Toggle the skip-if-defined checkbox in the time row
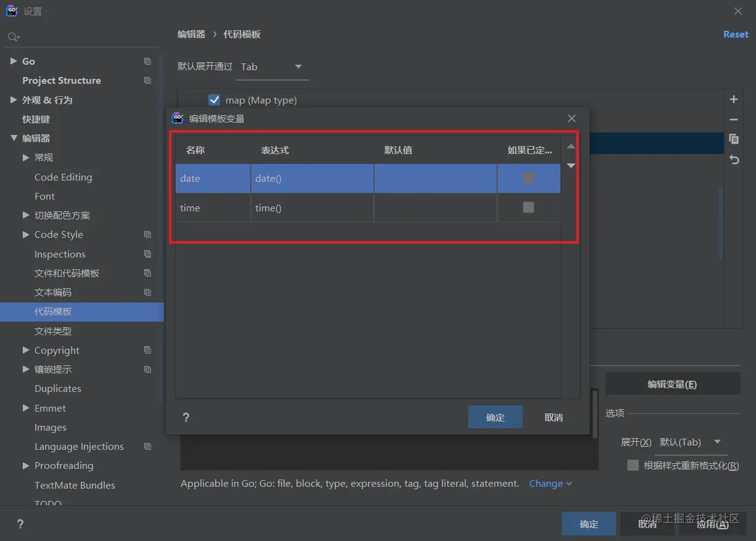 click(528, 207)
